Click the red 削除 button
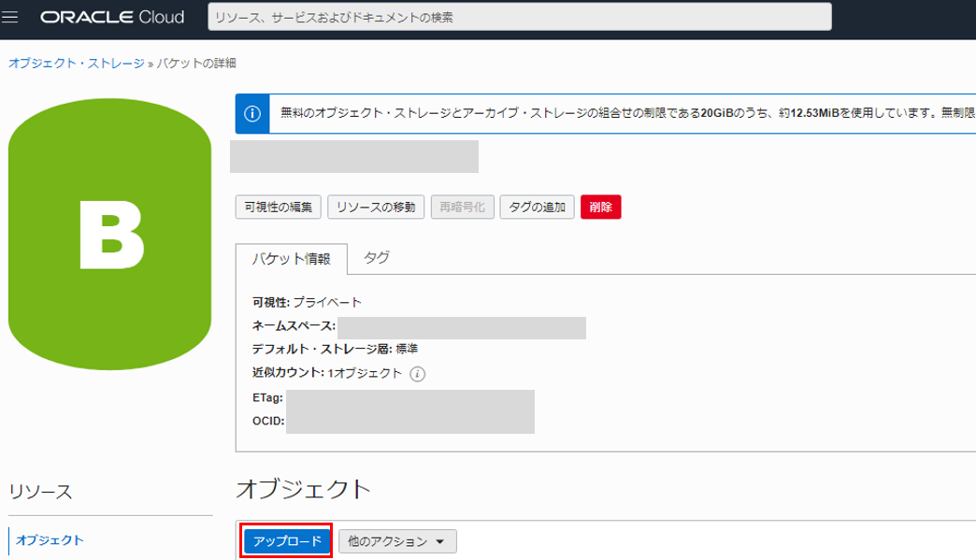Screen dimensions: 976x560 (601, 208)
